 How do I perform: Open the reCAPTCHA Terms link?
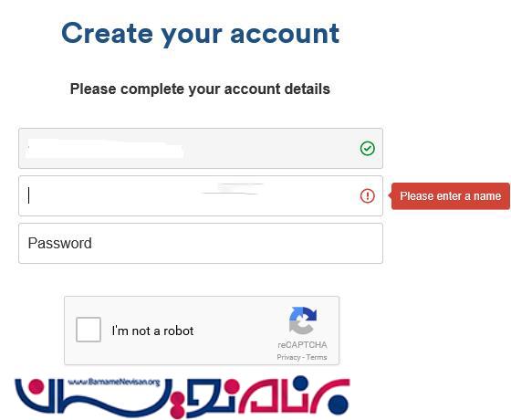coord(317,357)
